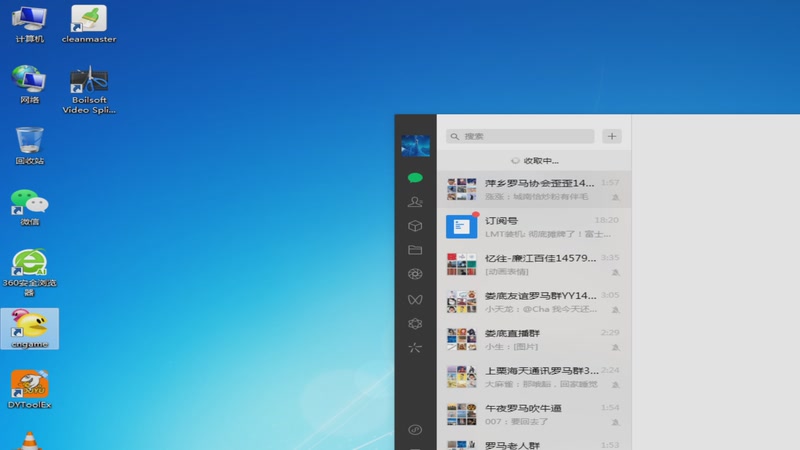This screenshot has height=450, width=800.
Task: Click message preview 007：要回去了
Action: pos(516,421)
